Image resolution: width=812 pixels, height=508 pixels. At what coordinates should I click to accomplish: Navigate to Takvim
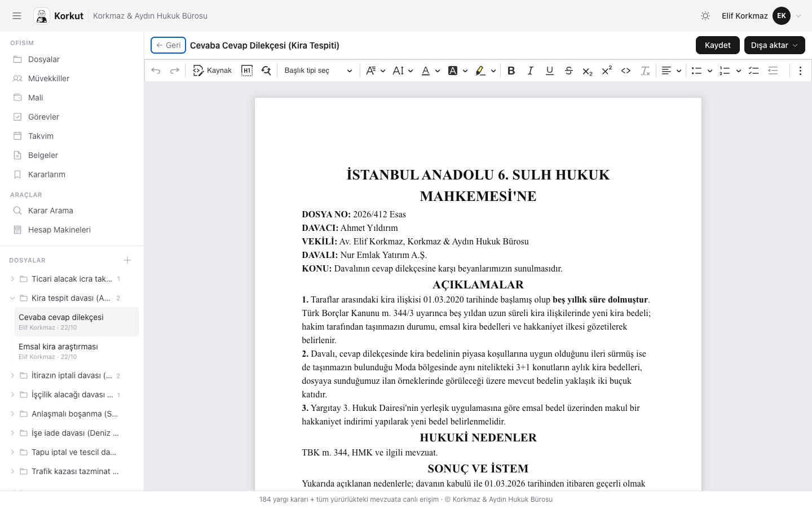pyautogui.click(x=72, y=136)
